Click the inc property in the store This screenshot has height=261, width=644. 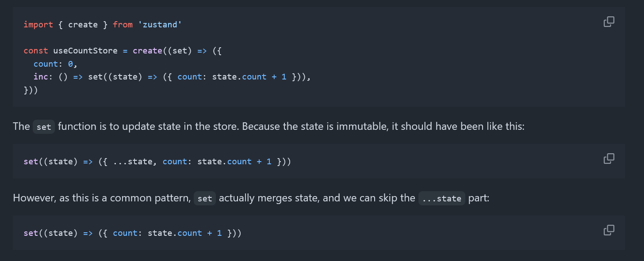point(41,77)
